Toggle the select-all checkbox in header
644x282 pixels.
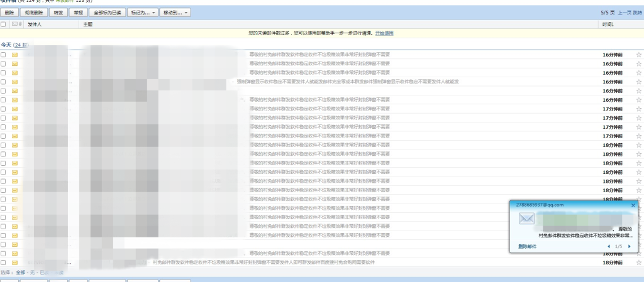click(4, 24)
